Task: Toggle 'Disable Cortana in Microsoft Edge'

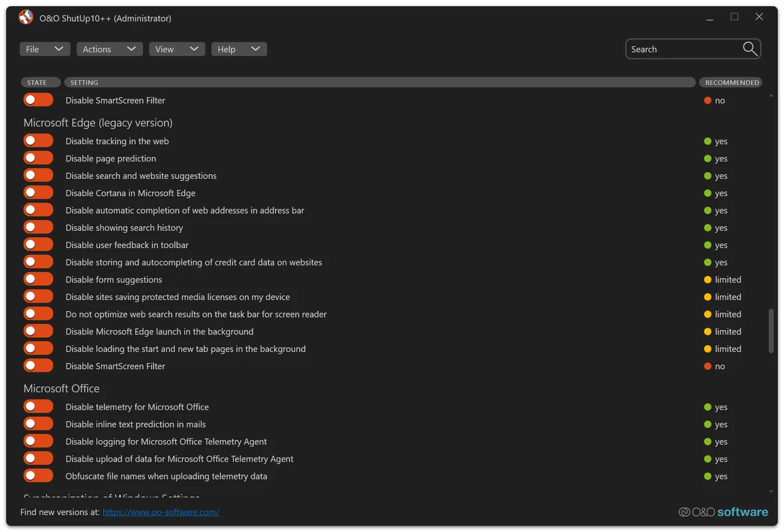Action: click(x=38, y=192)
